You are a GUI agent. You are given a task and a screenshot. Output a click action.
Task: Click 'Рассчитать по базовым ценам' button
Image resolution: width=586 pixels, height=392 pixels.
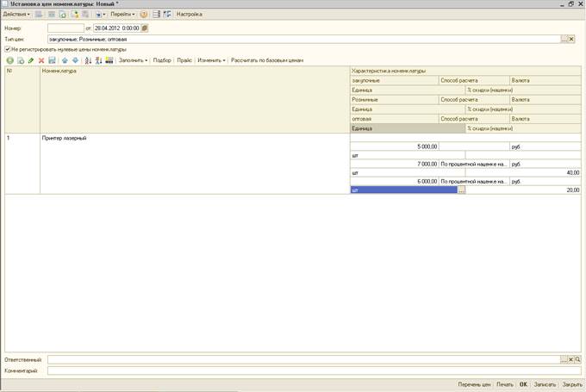(267, 60)
